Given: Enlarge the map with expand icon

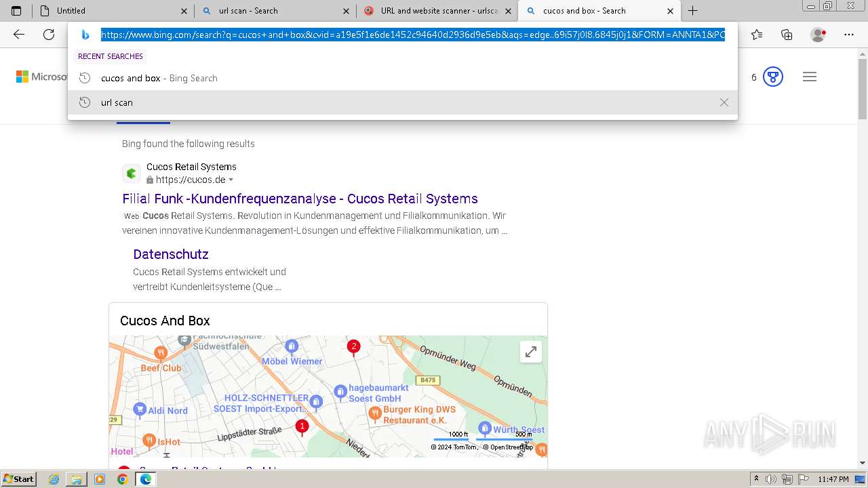Looking at the screenshot, I should pos(531,352).
